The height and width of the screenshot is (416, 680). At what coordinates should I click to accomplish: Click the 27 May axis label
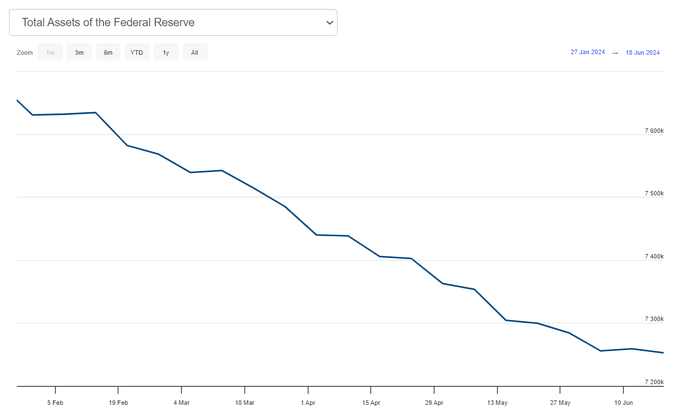pyautogui.click(x=560, y=403)
